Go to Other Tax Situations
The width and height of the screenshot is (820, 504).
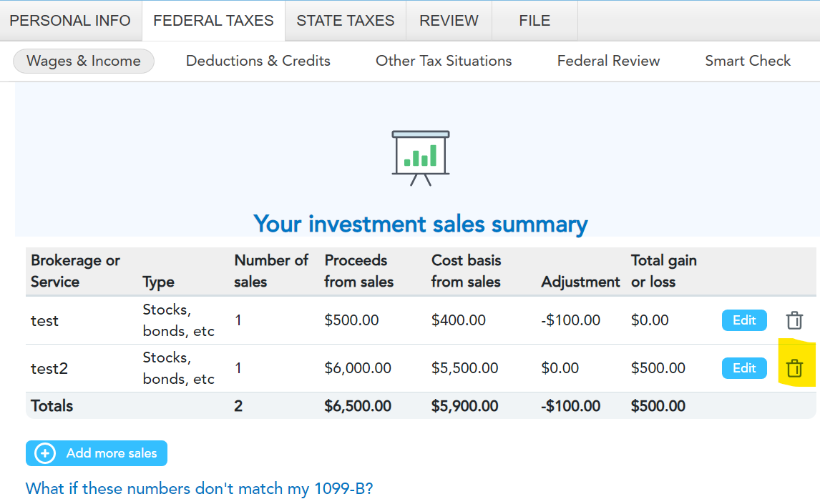pyautogui.click(x=444, y=61)
